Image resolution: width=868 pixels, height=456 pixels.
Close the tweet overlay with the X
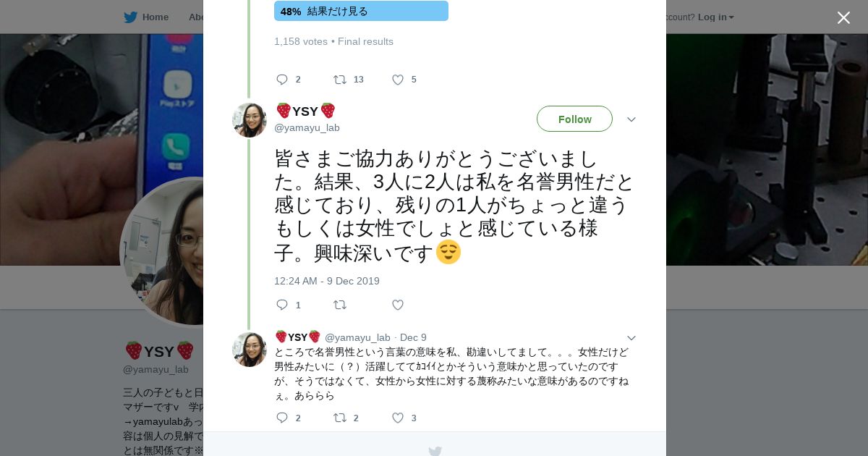pyautogui.click(x=843, y=17)
